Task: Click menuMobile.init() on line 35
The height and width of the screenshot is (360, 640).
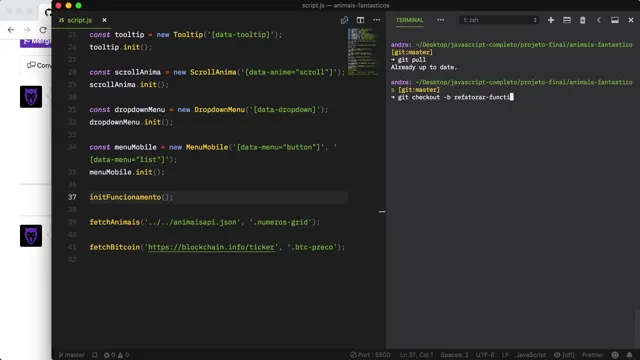Action: [127, 172]
